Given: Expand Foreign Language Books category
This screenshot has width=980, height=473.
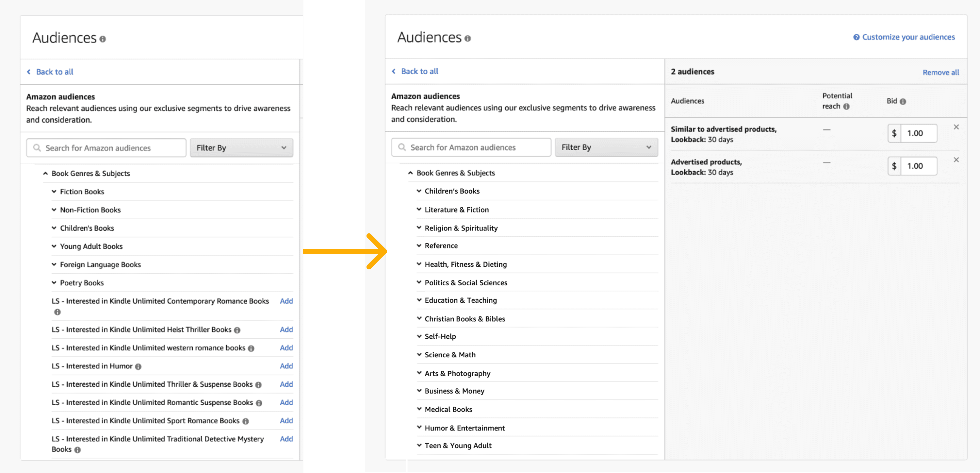Looking at the screenshot, I should [54, 265].
